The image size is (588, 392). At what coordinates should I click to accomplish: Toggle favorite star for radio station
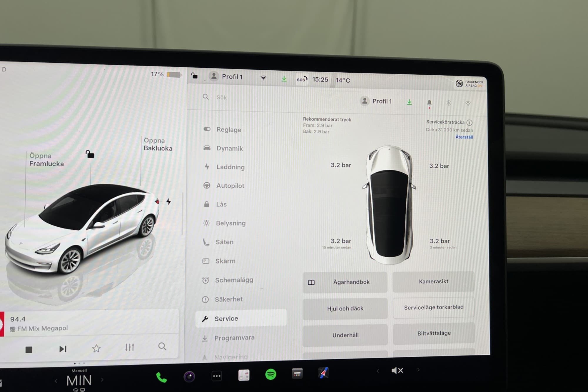[x=96, y=348]
